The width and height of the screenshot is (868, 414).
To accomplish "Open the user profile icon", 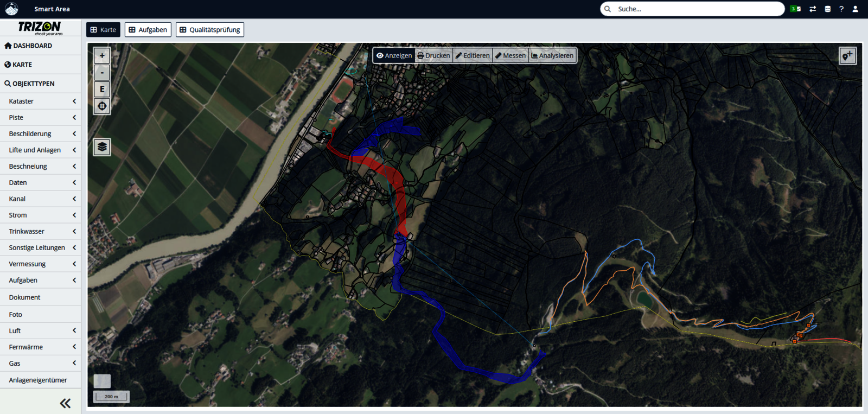I will [x=855, y=9].
